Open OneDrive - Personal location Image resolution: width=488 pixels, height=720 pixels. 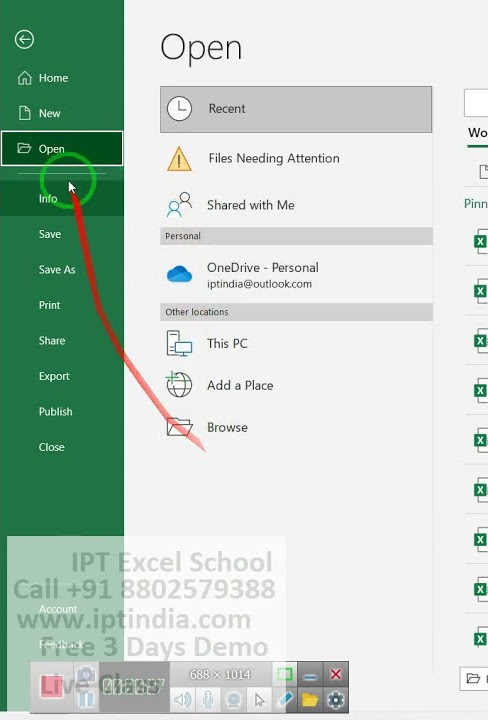296,275
